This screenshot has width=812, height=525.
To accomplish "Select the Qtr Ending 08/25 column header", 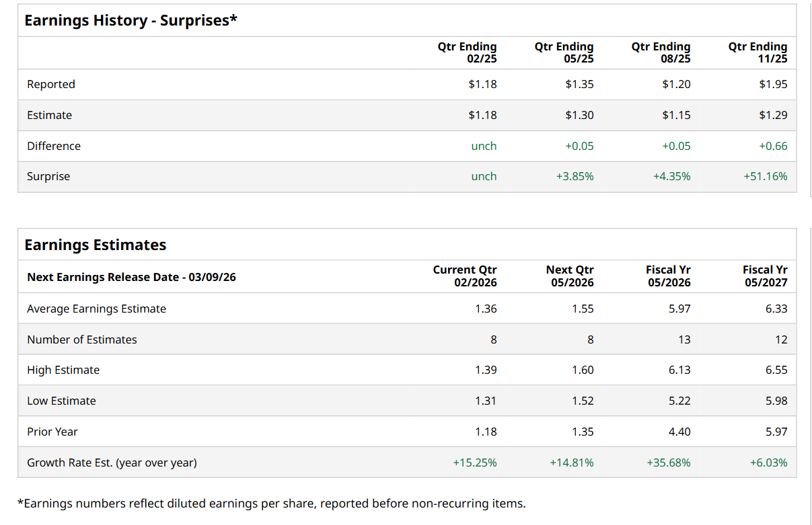I will [661, 52].
